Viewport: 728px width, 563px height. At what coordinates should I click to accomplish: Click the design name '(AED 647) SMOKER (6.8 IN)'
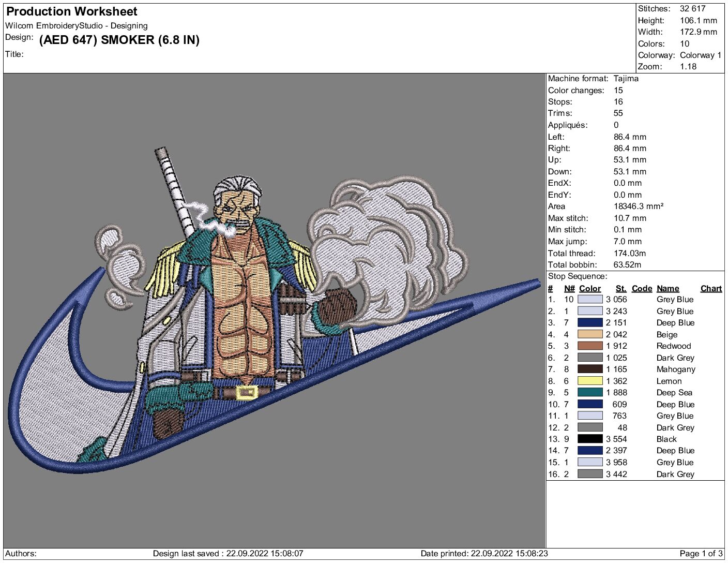click(119, 40)
